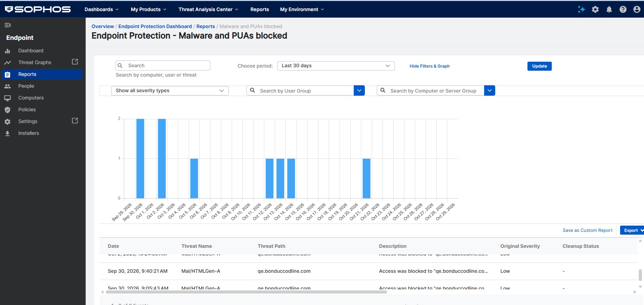The image size is (644, 305).
Task: Focus the Search by User Group field
Action: (300, 91)
